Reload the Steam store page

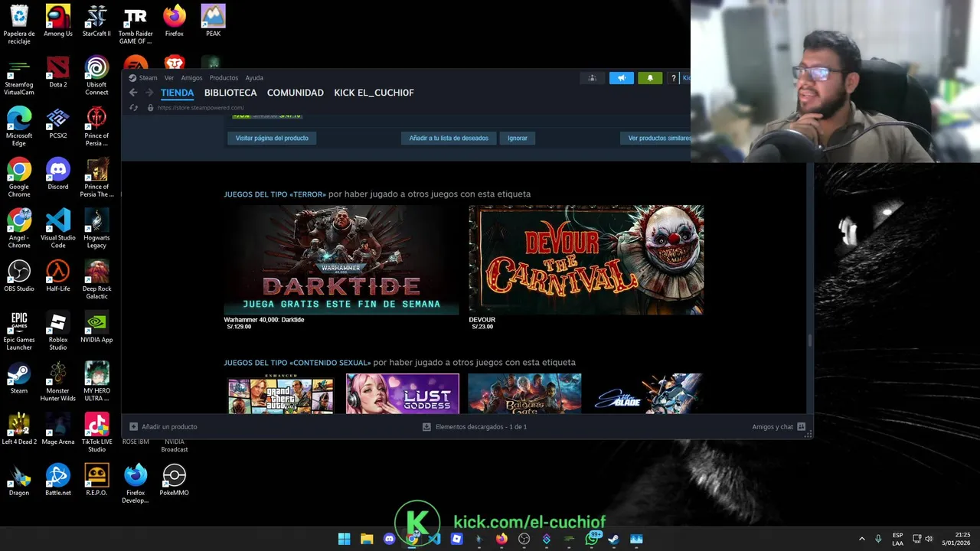(x=133, y=108)
